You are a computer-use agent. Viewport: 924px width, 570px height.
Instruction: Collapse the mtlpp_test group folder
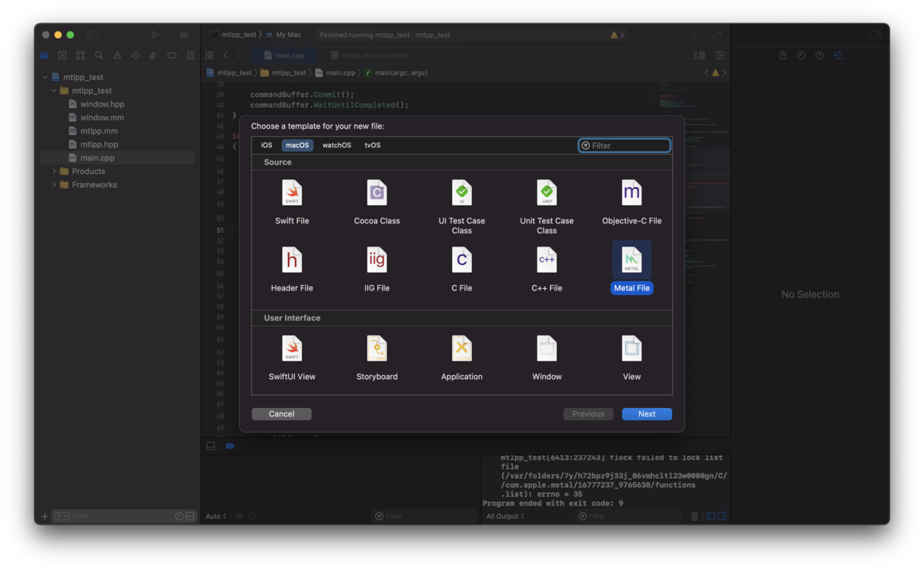point(54,91)
